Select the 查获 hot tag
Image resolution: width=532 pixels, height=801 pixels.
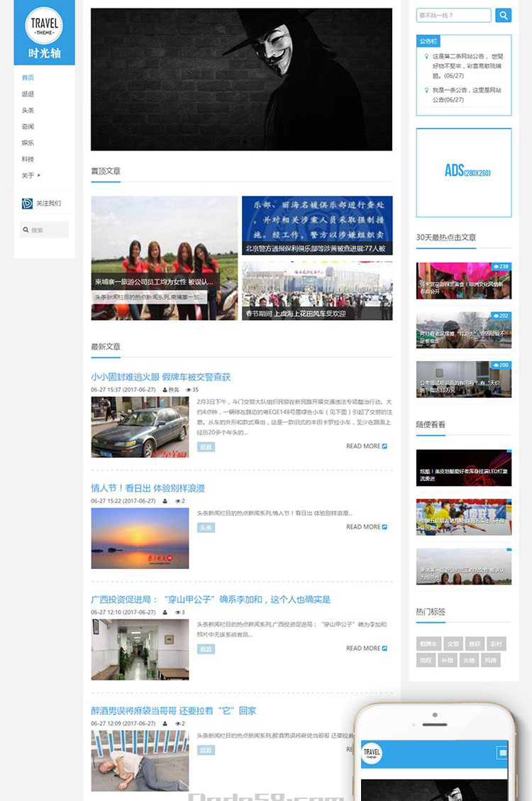(475, 643)
